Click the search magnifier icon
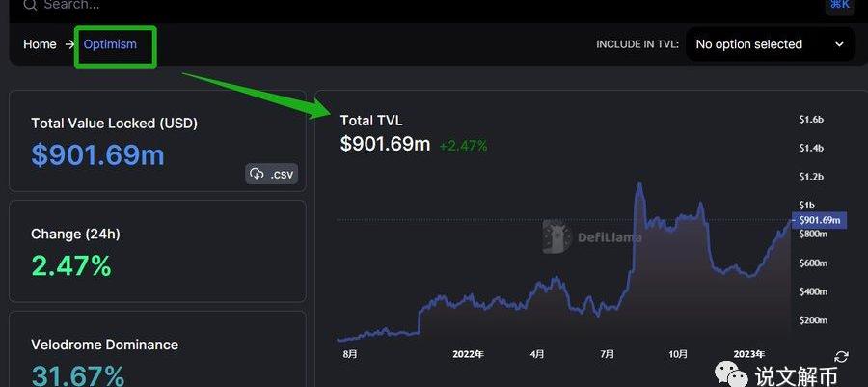This screenshot has height=387, width=868. (27, 5)
